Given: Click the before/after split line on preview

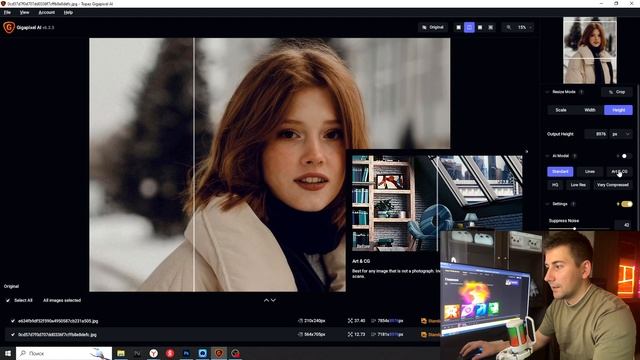Looking at the screenshot, I should (x=194, y=165).
